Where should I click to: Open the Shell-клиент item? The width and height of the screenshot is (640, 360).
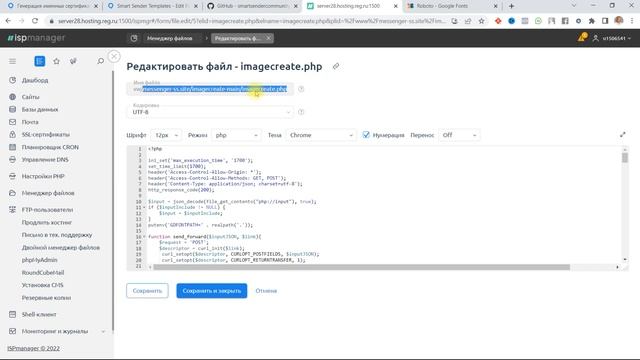(x=39, y=315)
